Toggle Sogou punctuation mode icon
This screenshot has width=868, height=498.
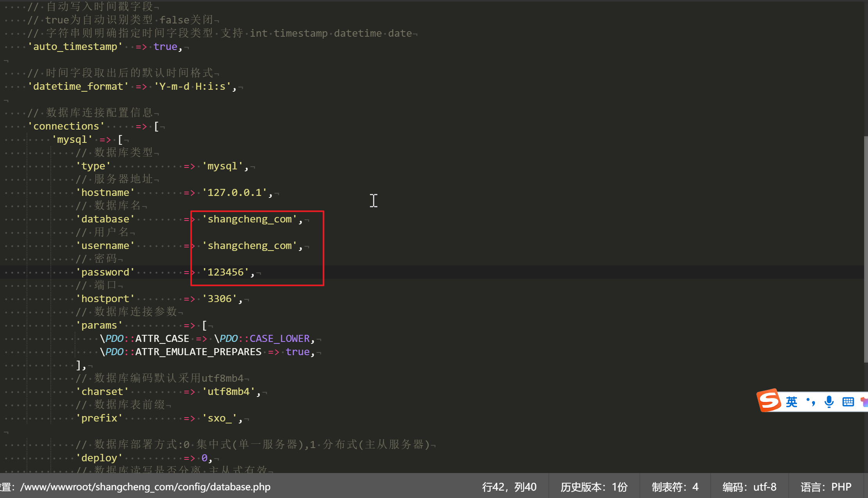(811, 402)
